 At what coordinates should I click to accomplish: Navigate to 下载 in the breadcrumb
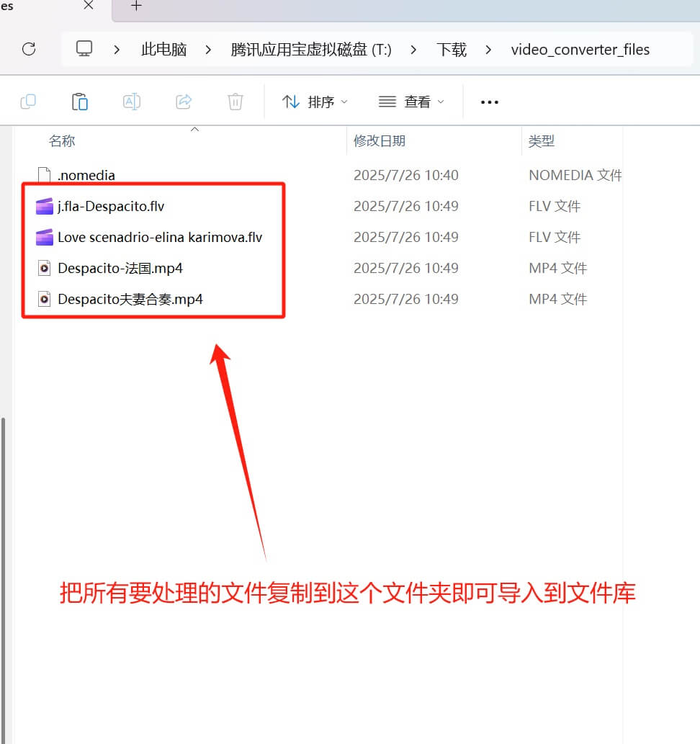[452, 50]
